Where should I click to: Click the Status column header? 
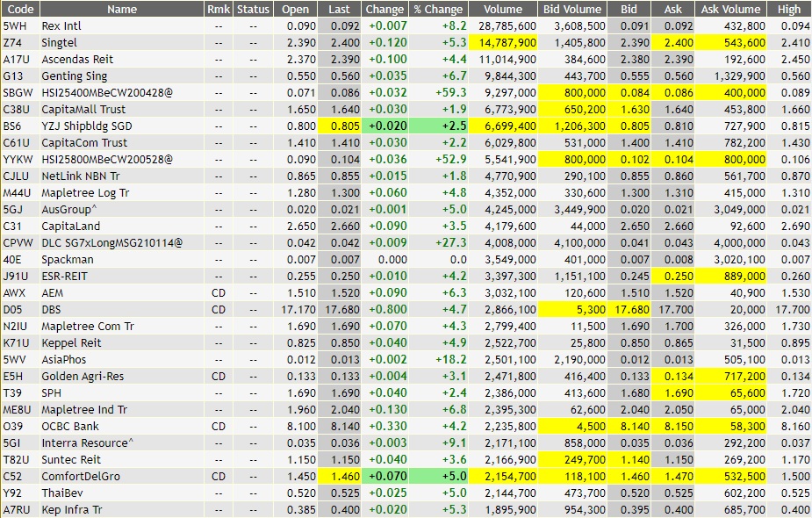pos(253,10)
